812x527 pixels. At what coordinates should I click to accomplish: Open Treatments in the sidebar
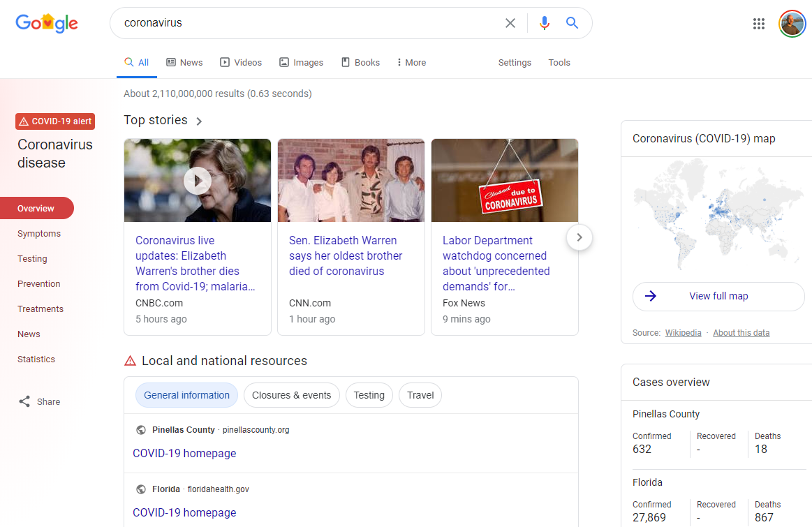click(40, 309)
